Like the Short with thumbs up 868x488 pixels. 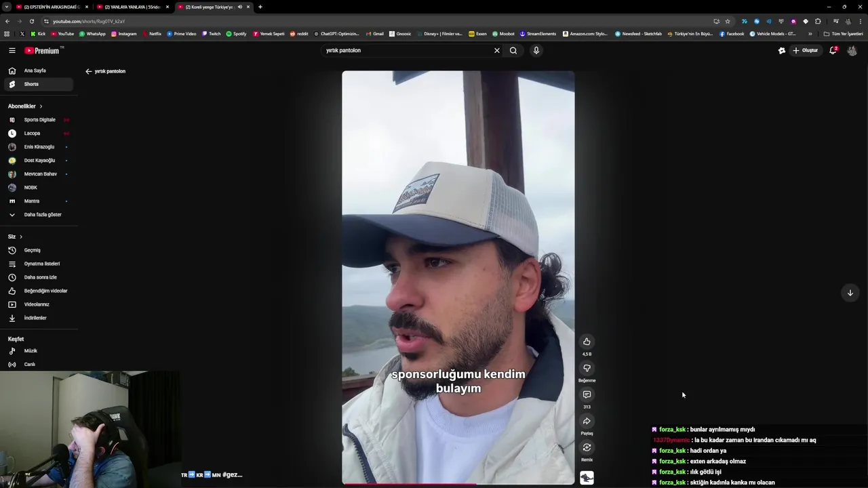pyautogui.click(x=587, y=342)
